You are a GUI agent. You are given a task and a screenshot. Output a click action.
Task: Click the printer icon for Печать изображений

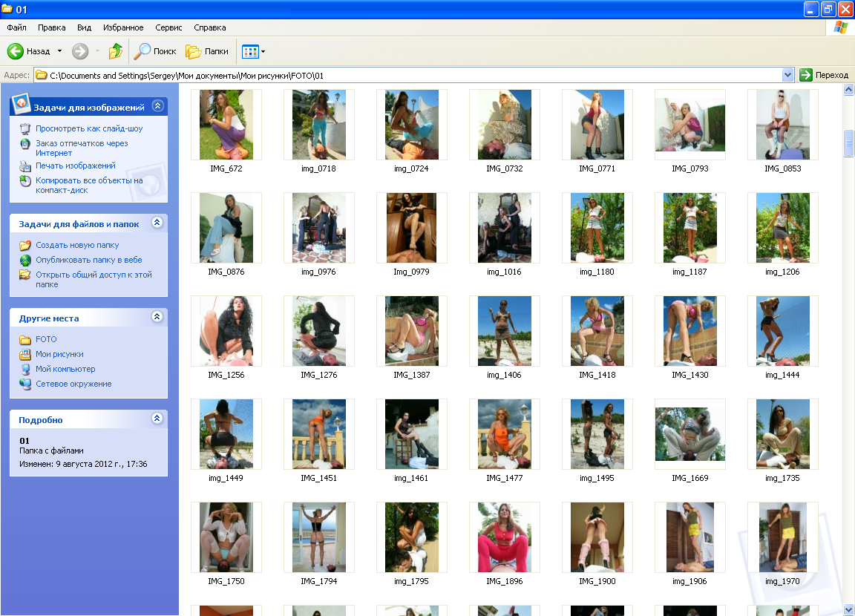[x=25, y=166]
